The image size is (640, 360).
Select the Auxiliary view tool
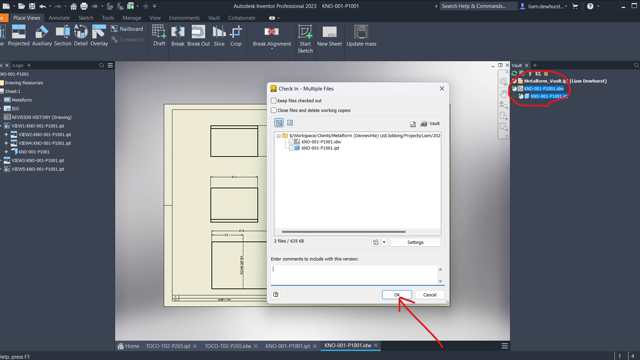42,35
